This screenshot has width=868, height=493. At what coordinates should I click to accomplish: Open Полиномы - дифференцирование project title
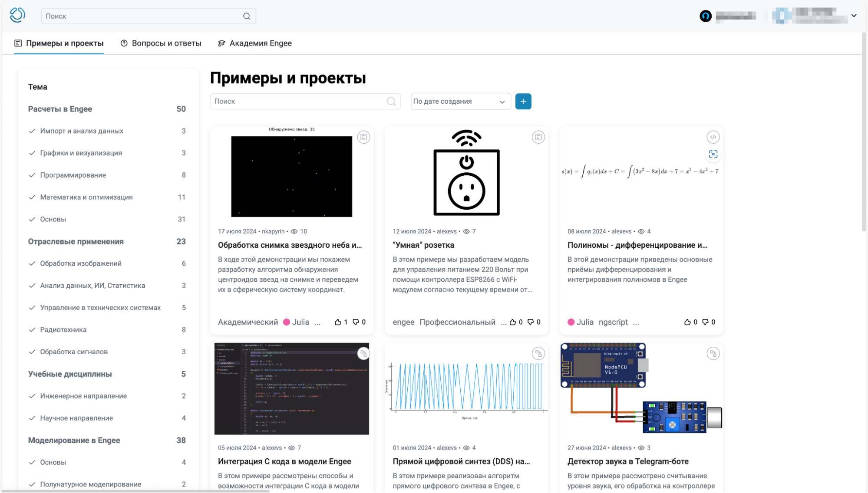click(637, 245)
